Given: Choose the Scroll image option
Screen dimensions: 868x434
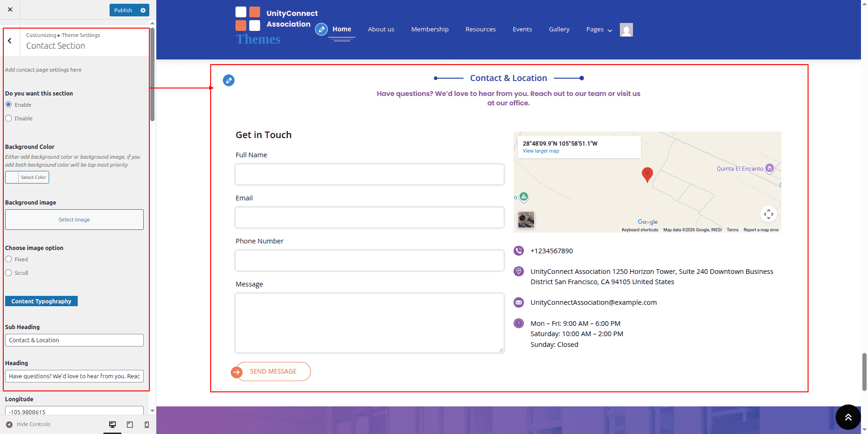Looking at the screenshot, I should pos(8,273).
